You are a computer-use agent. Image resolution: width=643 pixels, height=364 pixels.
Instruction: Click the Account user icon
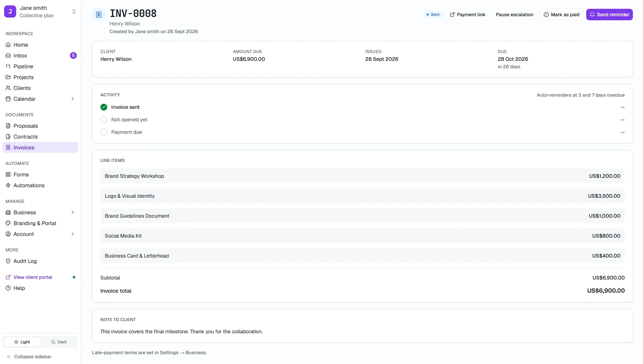pos(8,234)
